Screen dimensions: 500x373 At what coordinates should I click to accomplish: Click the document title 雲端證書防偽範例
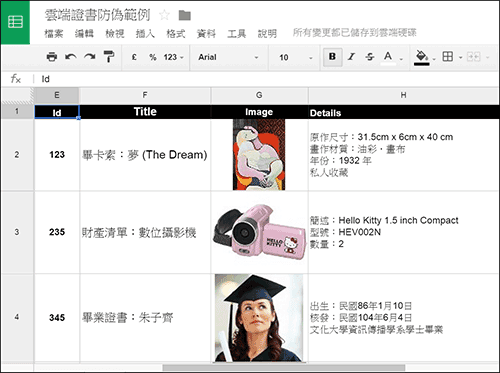[x=97, y=15]
